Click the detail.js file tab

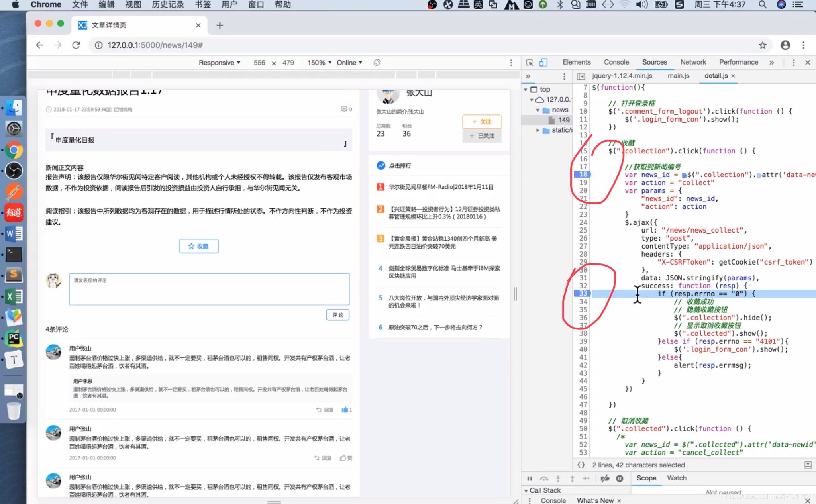[x=715, y=76]
